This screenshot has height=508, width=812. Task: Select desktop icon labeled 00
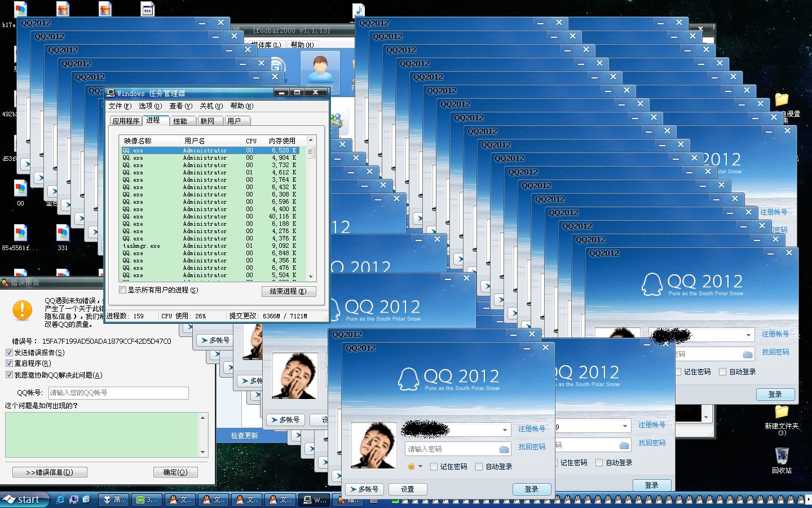coord(20,193)
